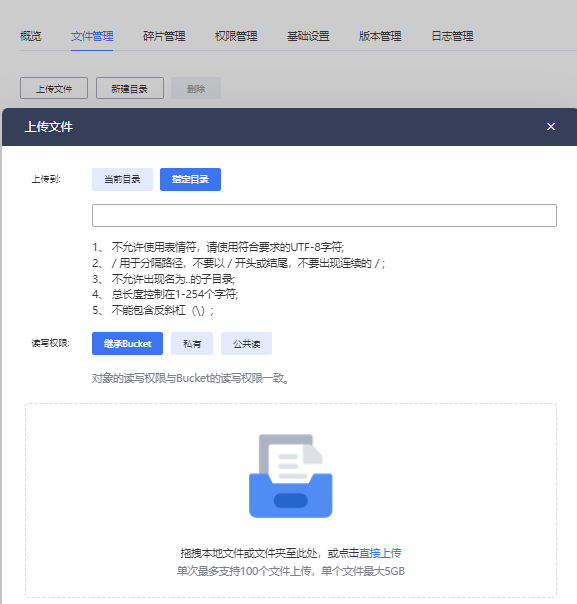Choose 继承Bucket read-write permission

[127, 343]
